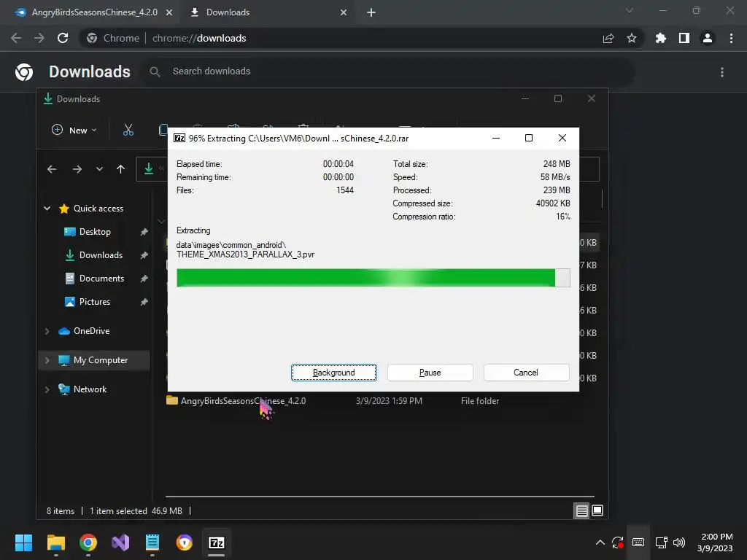
Task: Select OneDrive in navigation pane
Action: (91, 331)
